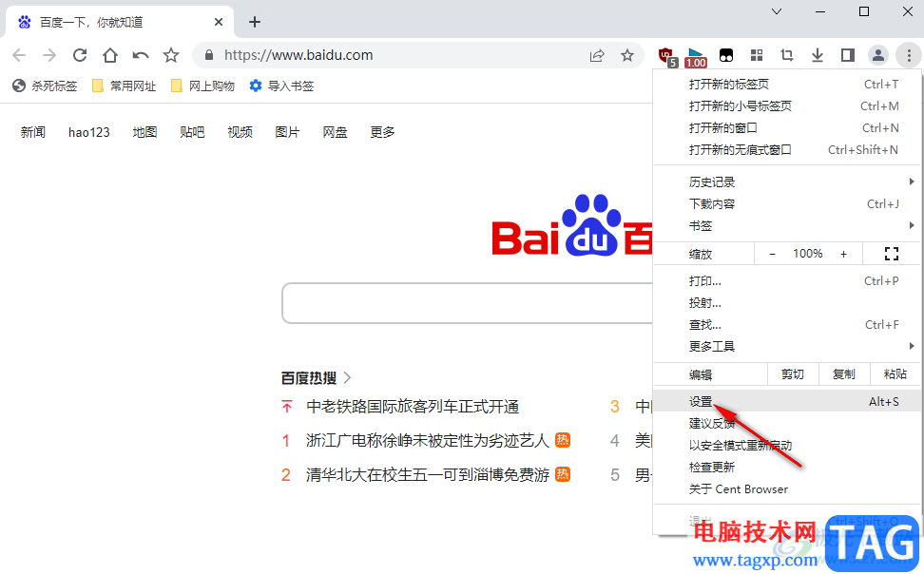
Task: Select menu item 建议反馈
Action: tap(787, 424)
